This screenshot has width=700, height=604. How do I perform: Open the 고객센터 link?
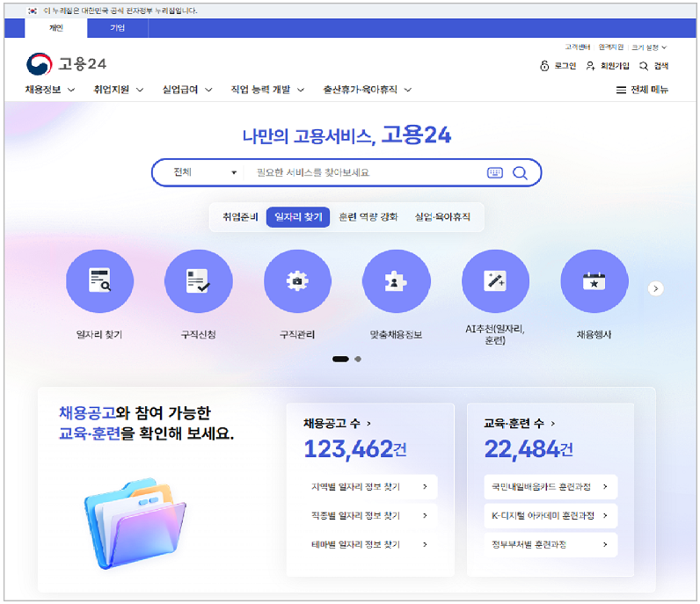[x=578, y=47]
